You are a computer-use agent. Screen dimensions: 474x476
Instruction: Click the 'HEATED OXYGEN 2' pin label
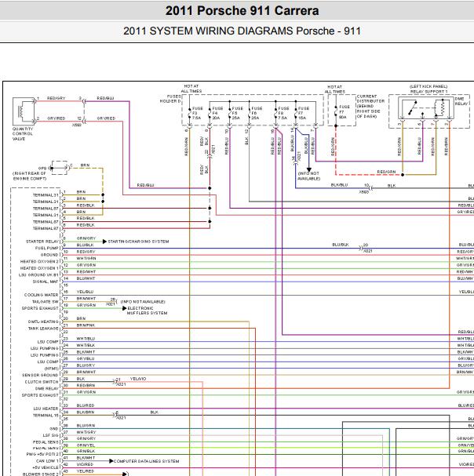click(x=39, y=262)
